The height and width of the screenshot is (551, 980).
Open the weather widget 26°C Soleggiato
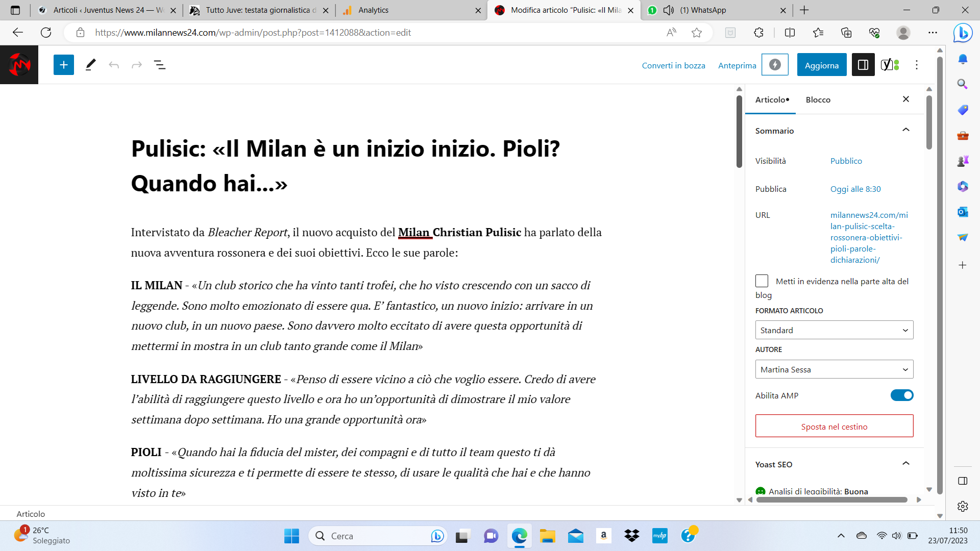[x=42, y=536]
